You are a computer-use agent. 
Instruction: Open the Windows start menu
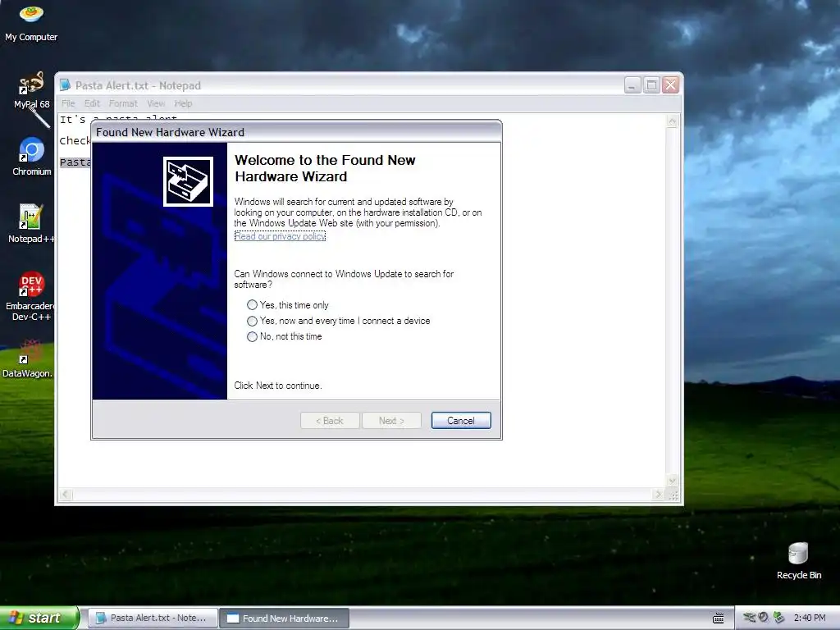(39, 618)
